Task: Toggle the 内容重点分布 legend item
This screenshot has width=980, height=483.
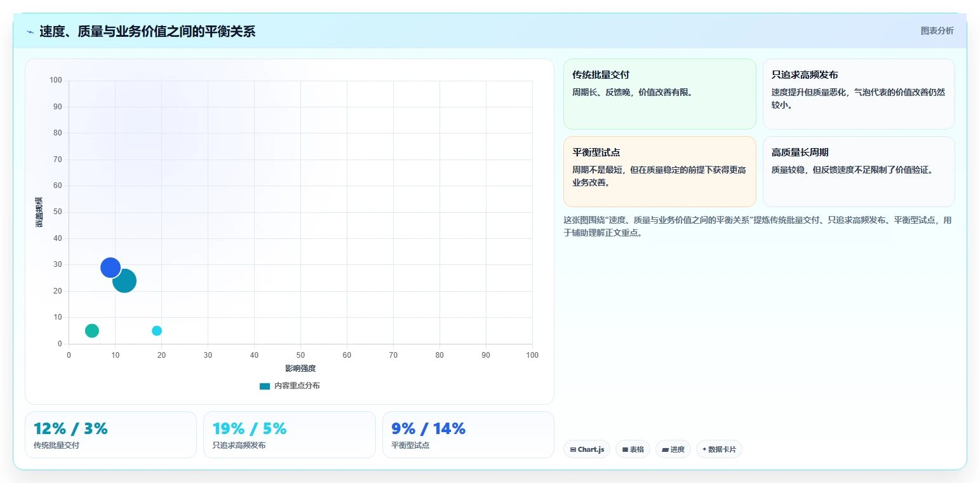Action: pyautogui.click(x=290, y=386)
